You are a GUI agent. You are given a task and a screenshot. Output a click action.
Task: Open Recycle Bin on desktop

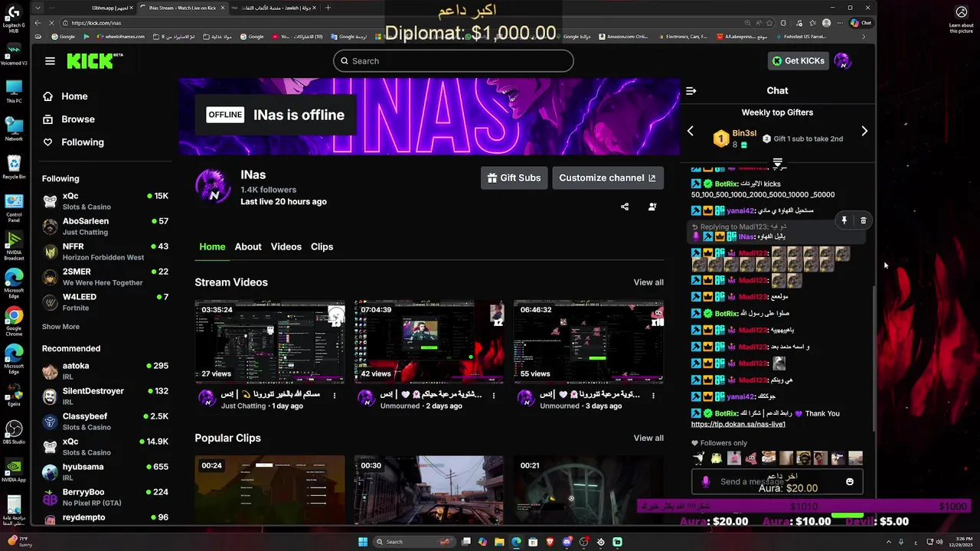(14, 166)
